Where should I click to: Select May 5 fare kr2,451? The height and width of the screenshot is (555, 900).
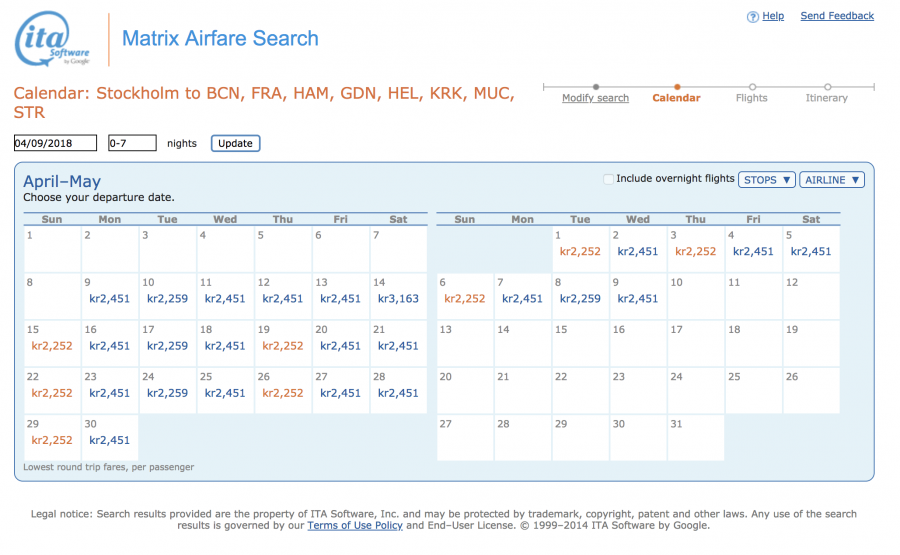click(x=810, y=251)
